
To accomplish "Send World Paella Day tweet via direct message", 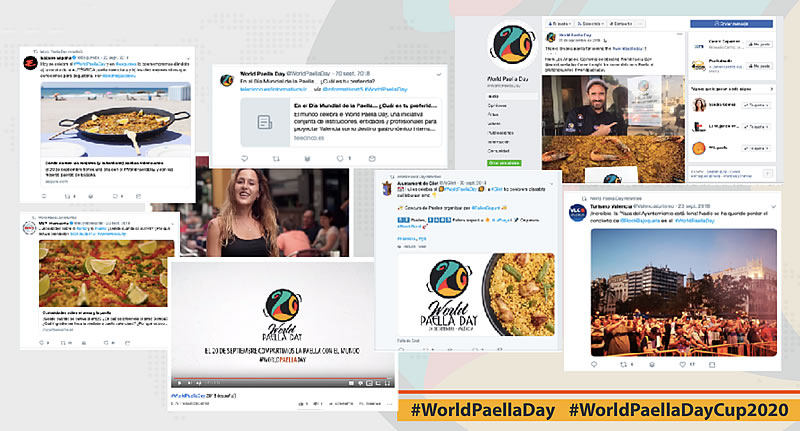I will (372, 159).
